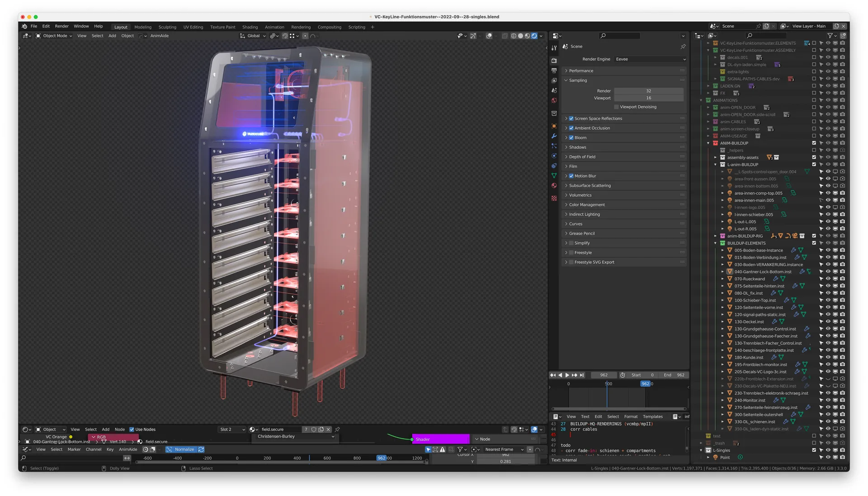This screenshot has width=868, height=496.
Task: Open the Object Mode dropdown
Action: 54,36
